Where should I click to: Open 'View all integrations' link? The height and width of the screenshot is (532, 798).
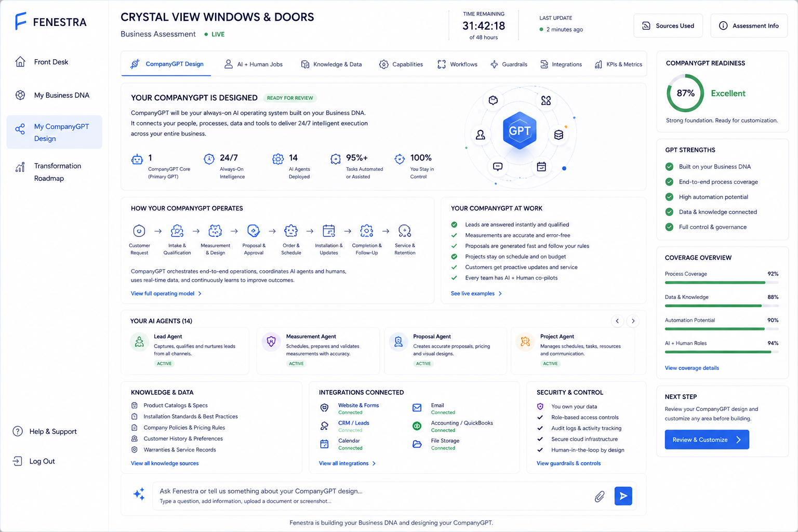[x=347, y=463]
